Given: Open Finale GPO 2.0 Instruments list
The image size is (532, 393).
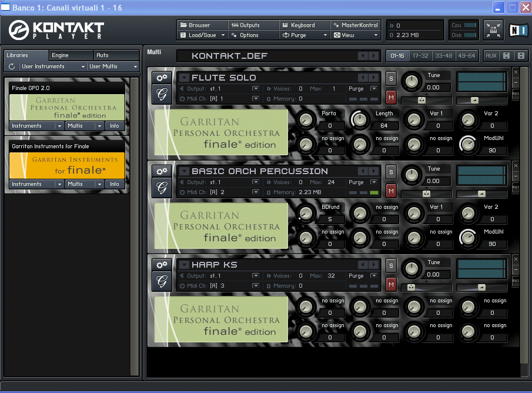Looking at the screenshot, I should 36,126.
